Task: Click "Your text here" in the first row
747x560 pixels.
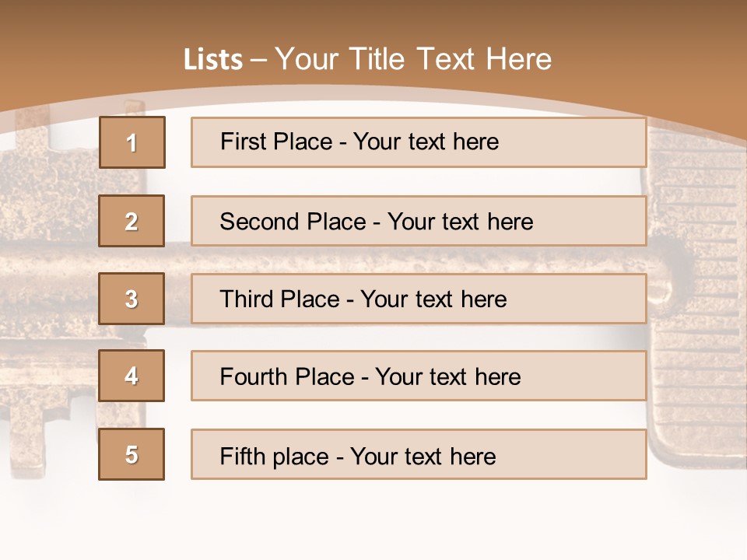Action: [x=426, y=142]
